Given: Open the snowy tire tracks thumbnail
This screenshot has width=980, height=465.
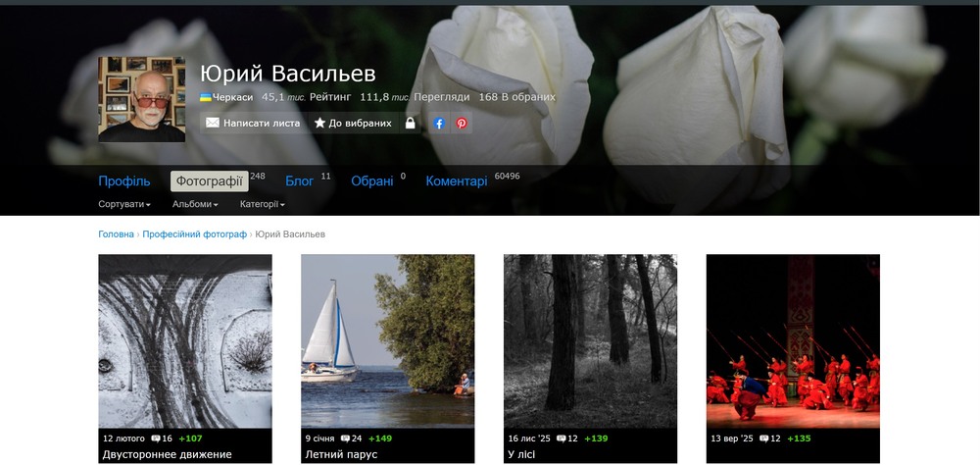Looking at the screenshot, I should pos(185,341).
